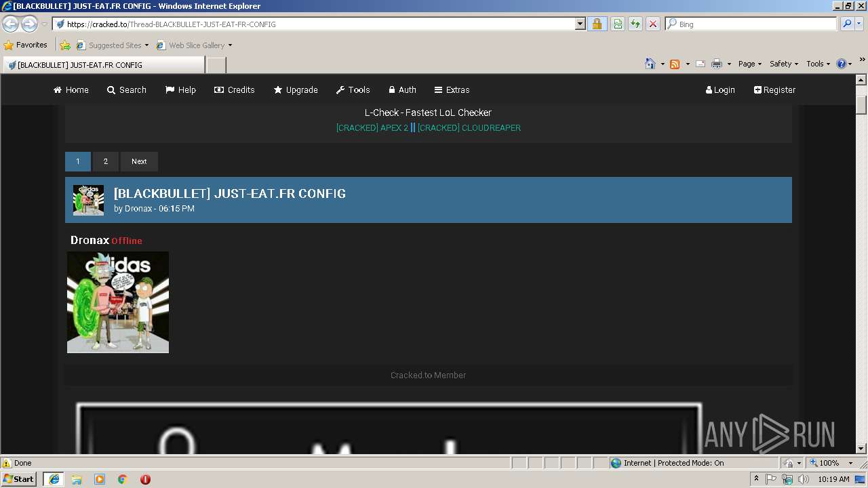This screenshot has width=868, height=488.
Task: Open the Tools menu dropdown
Action: (818, 64)
